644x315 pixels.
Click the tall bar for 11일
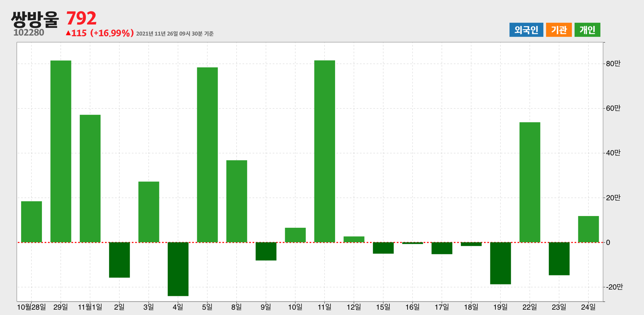pos(325,151)
